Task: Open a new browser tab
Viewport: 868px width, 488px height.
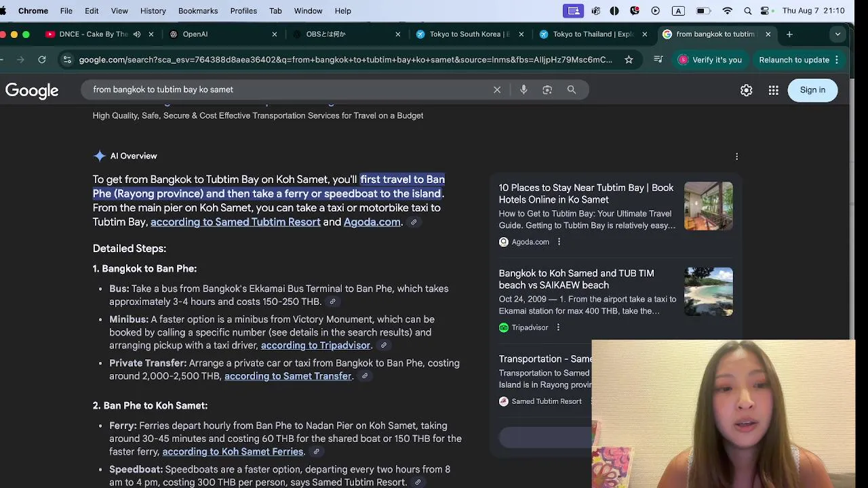Action: click(789, 34)
